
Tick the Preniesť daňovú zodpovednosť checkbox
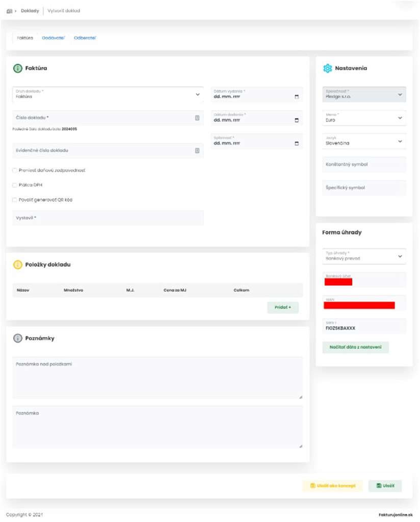(x=15, y=170)
